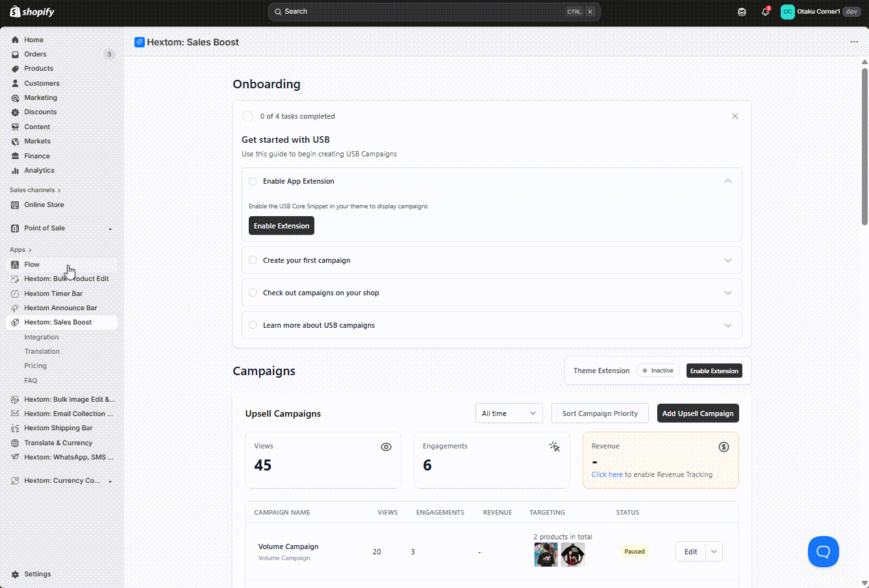Mark Create your first campaign circle

[x=253, y=260]
